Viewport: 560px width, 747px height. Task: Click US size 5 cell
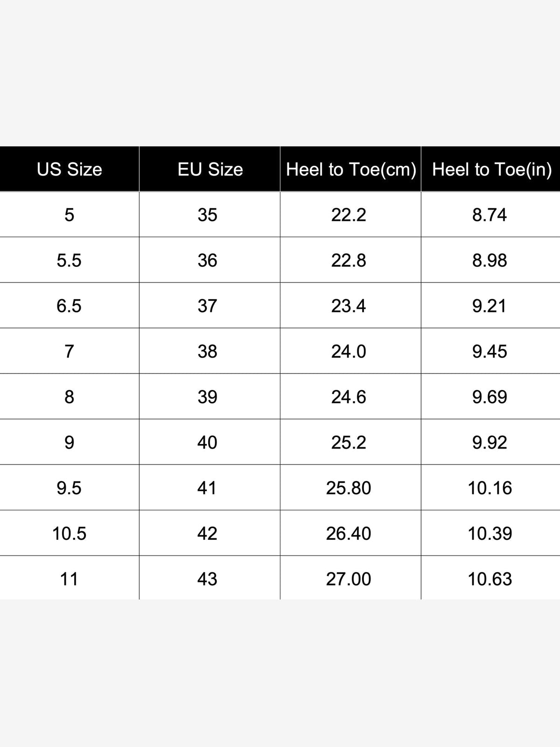click(x=70, y=215)
